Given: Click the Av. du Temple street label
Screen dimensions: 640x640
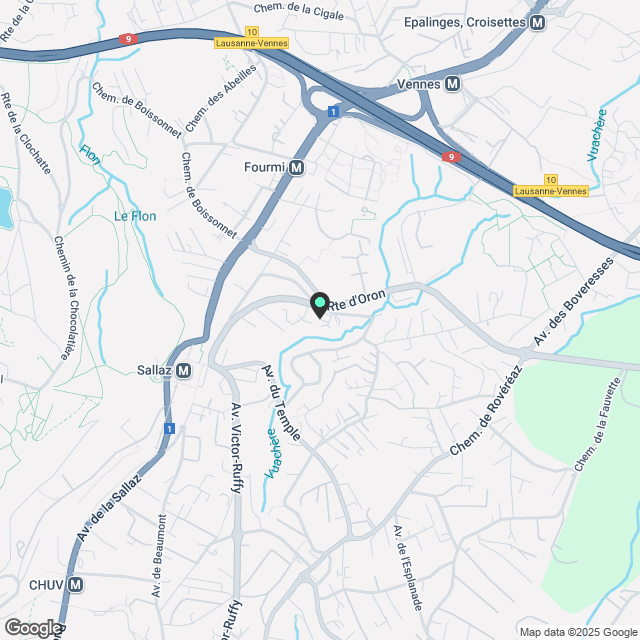Looking at the screenshot, I should 281,403.
